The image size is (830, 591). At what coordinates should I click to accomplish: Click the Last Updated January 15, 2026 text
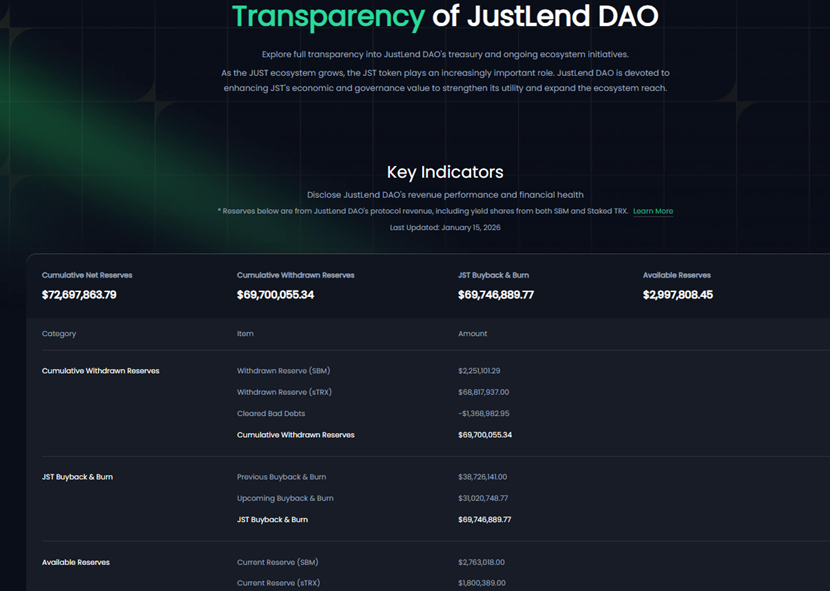[x=446, y=227]
